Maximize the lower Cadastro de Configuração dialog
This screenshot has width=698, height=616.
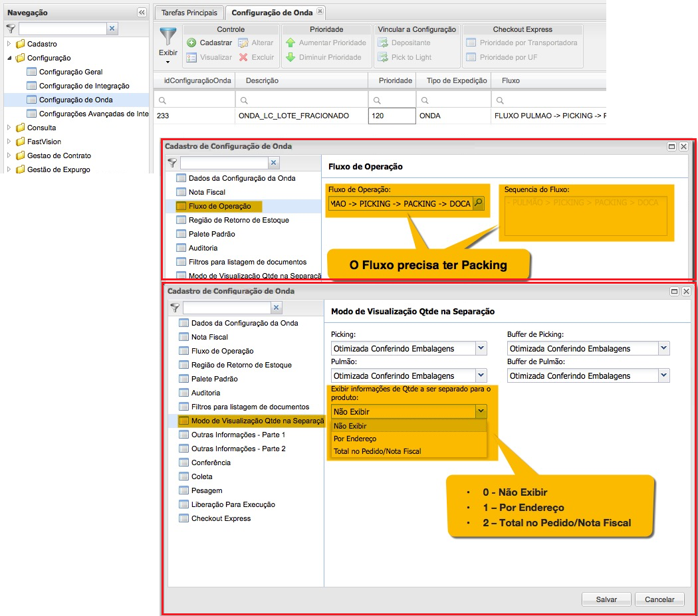point(675,291)
